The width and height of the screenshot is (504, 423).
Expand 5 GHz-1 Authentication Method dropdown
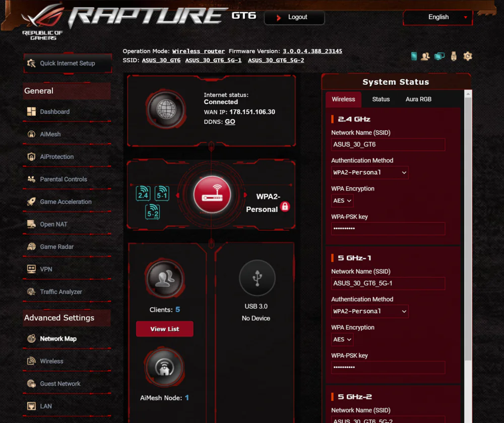click(x=369, y=311)
